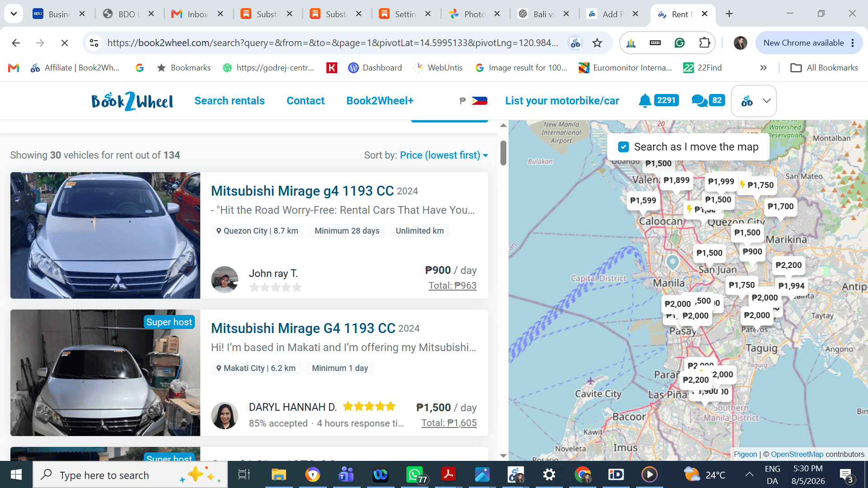The image size is (868, 488).
Task: Open the tab search chevron in Chrome
Action: pos(14,14)
